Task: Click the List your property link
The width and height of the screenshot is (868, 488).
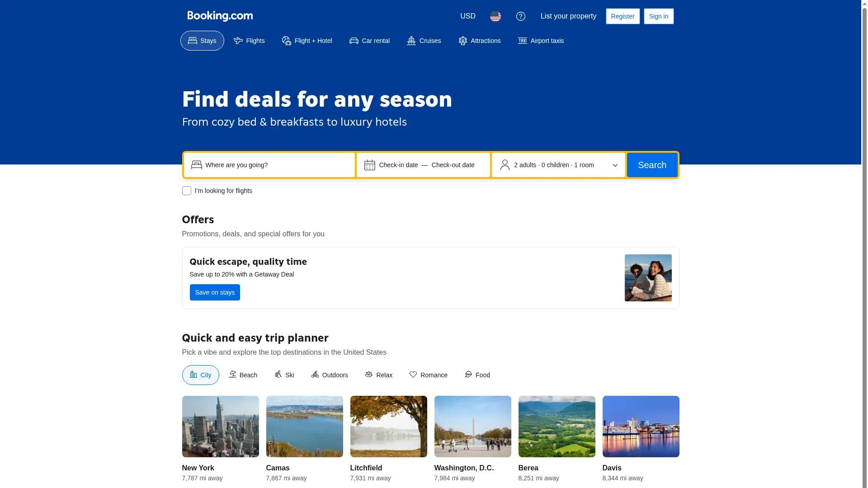Action: [568, 16]
